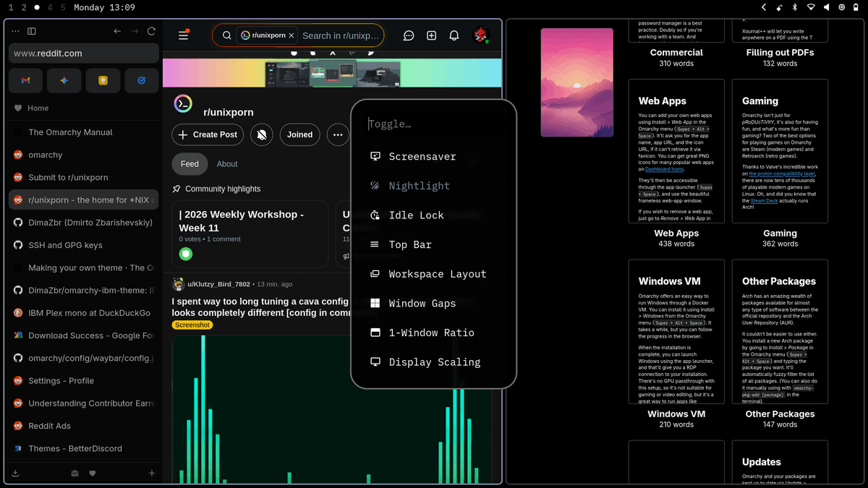Open the Gmail pinned shortcut
Image resolution: width=868 pixels, height=488 pixels.
25,81
